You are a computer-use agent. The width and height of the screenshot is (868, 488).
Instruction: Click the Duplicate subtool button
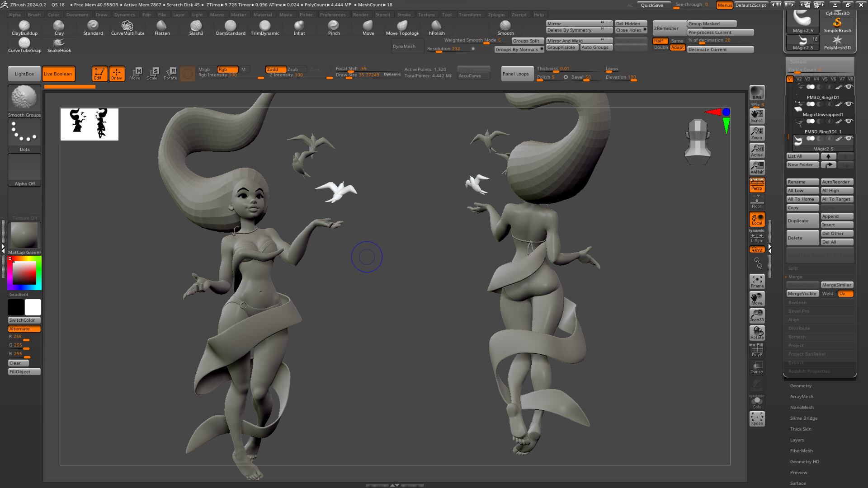(802, 221)
